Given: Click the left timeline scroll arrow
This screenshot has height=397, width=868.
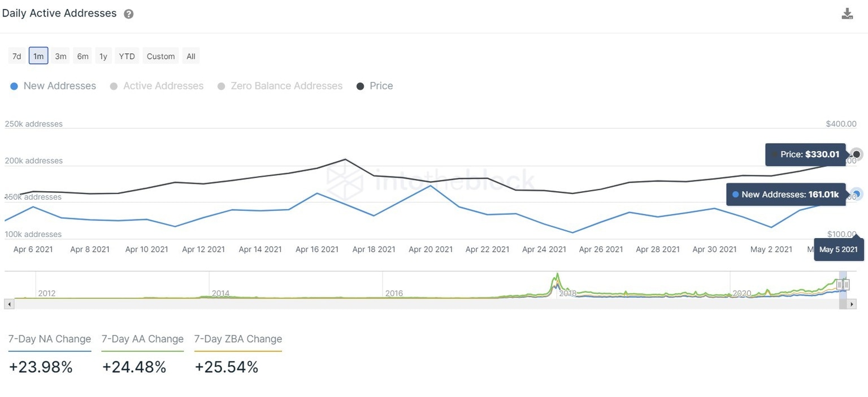Looking at the screenshot, I should point(8,304).
